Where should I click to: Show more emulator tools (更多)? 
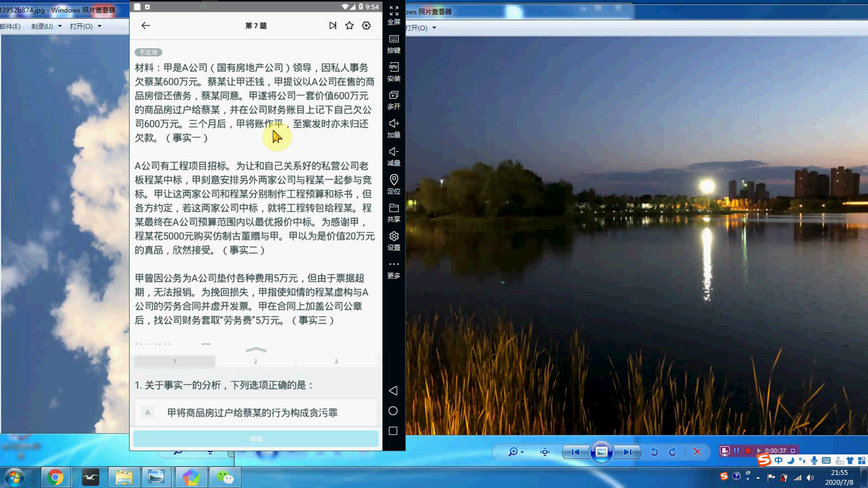[x=394, y=270]
